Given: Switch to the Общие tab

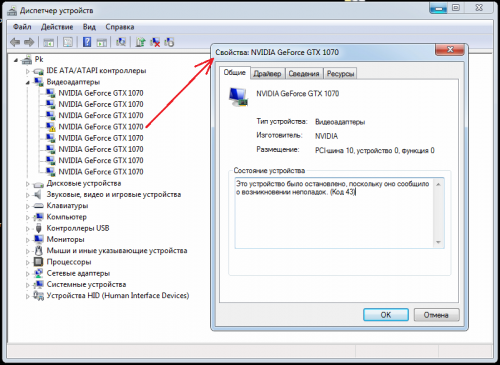Looking at the screenshot, I should click(x=235, y=73).
